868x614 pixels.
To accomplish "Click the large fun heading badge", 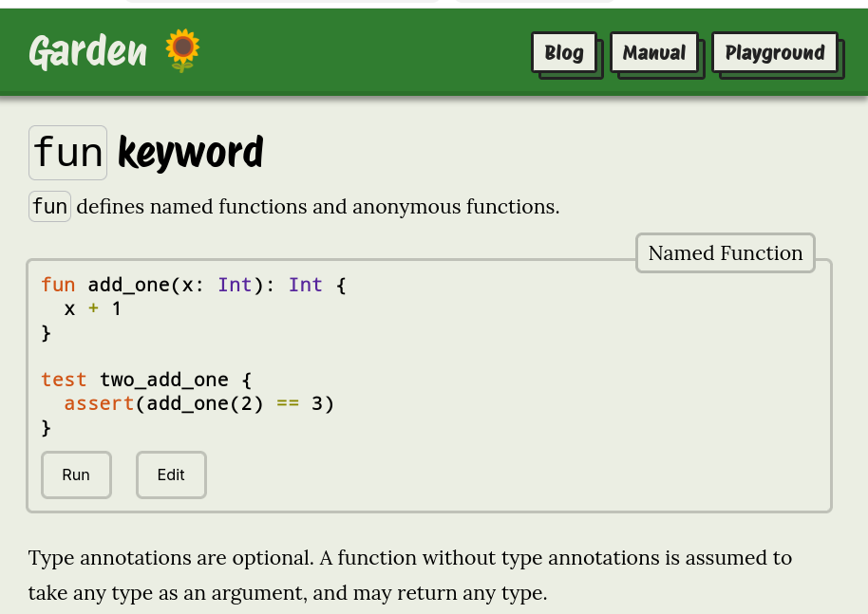I will (67, 152).
